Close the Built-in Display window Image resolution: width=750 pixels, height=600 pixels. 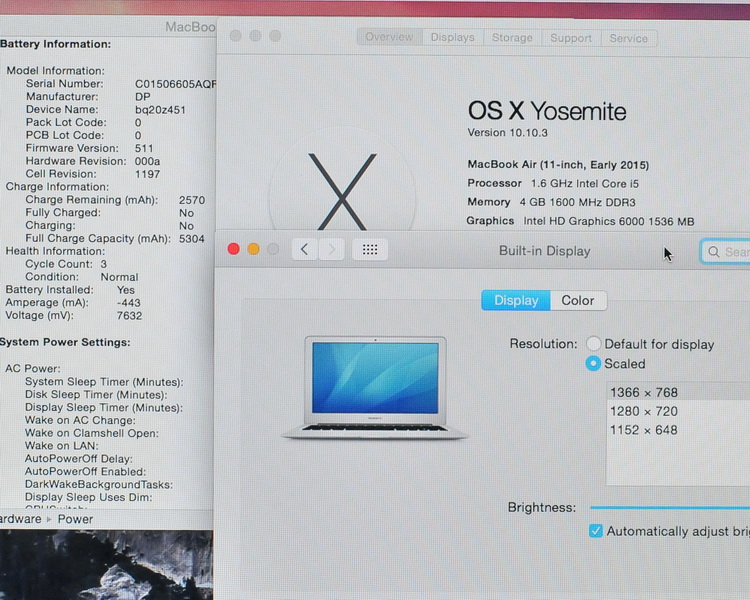[x=233, y=249]
